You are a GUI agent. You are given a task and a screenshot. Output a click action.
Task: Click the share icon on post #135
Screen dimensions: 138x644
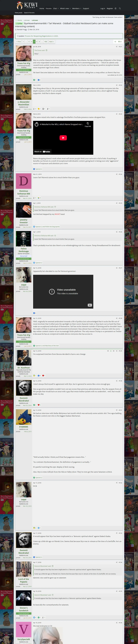coord(117,591)
